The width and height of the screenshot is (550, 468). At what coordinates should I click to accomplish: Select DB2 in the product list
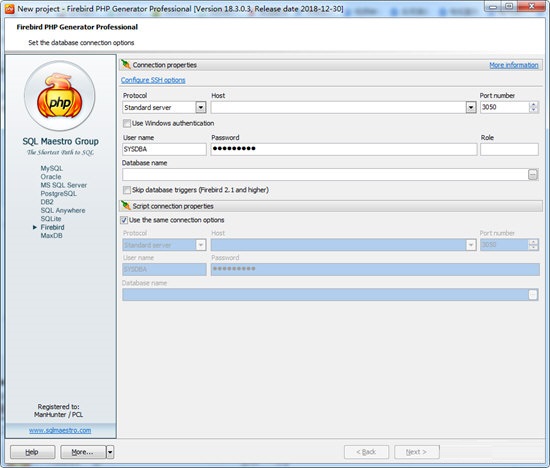click(47, 202)
